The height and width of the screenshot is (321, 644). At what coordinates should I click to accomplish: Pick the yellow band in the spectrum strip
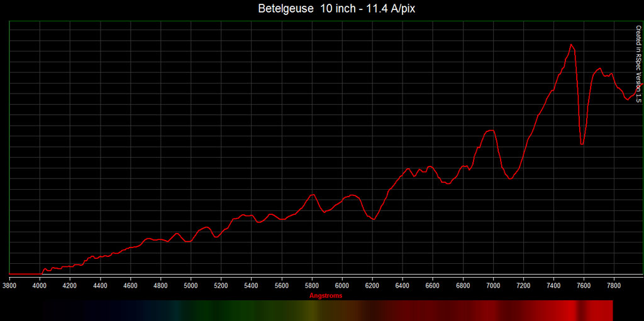tap(308, 310)
